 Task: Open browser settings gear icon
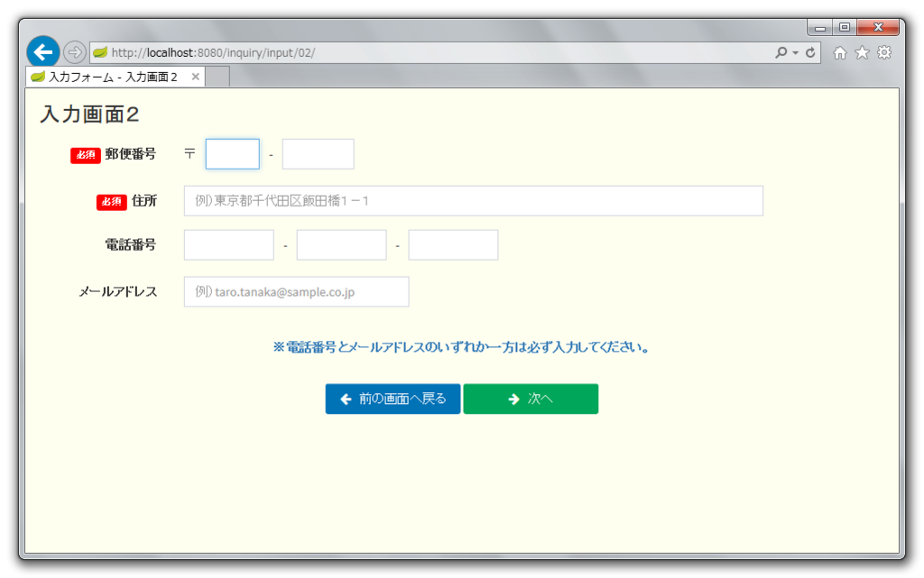pos(884,52)
